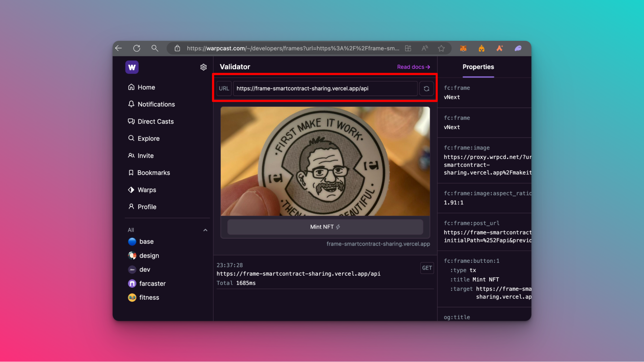This screenshot has width=644, height=362.
Task: Click the GET request button
Action: click(427, 268)
